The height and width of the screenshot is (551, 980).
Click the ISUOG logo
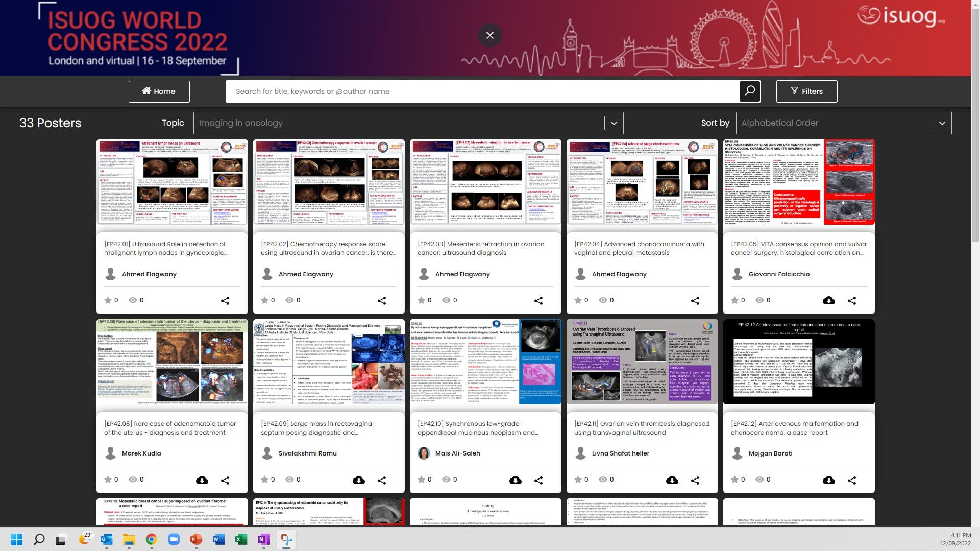(901, 15)
